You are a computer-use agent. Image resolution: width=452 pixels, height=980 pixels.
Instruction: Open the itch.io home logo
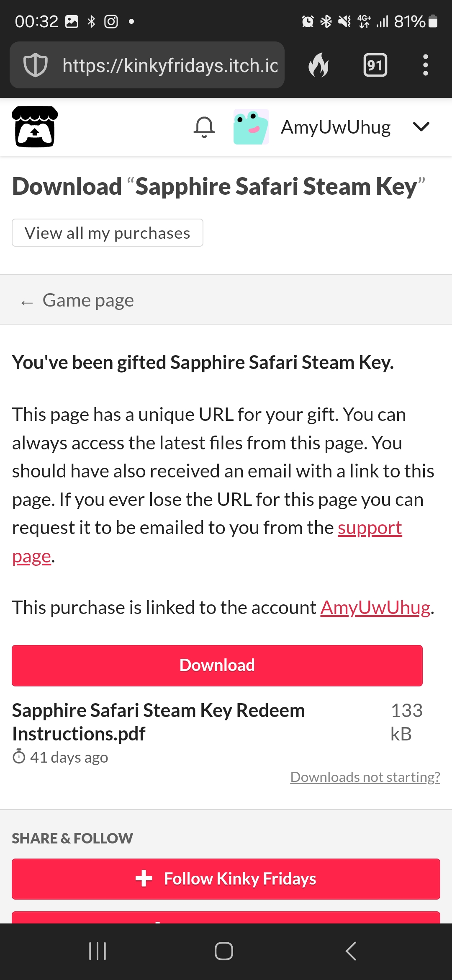[35, 126]
